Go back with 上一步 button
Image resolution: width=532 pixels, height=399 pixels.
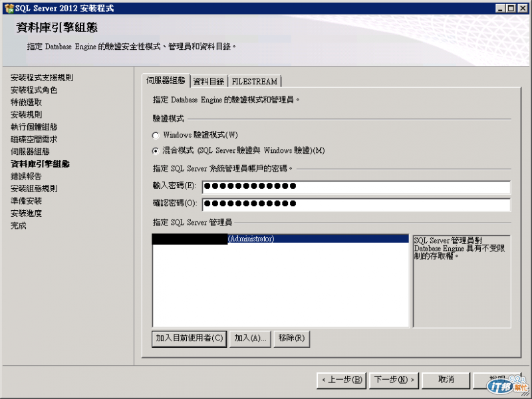[342, 380]
